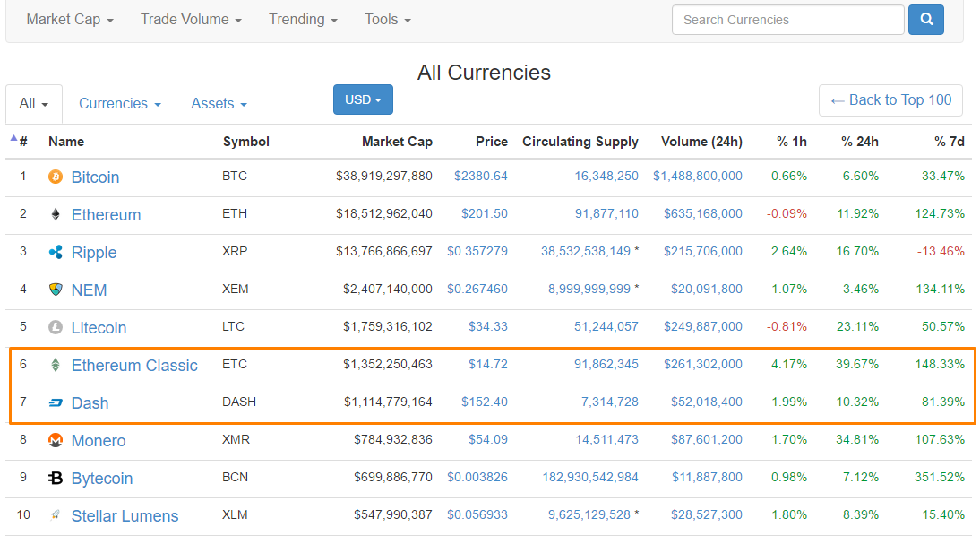Sort table by Symbol column
Image resolution: width=980 pixels, height=536 pixels.
click(x=246, y=142)
